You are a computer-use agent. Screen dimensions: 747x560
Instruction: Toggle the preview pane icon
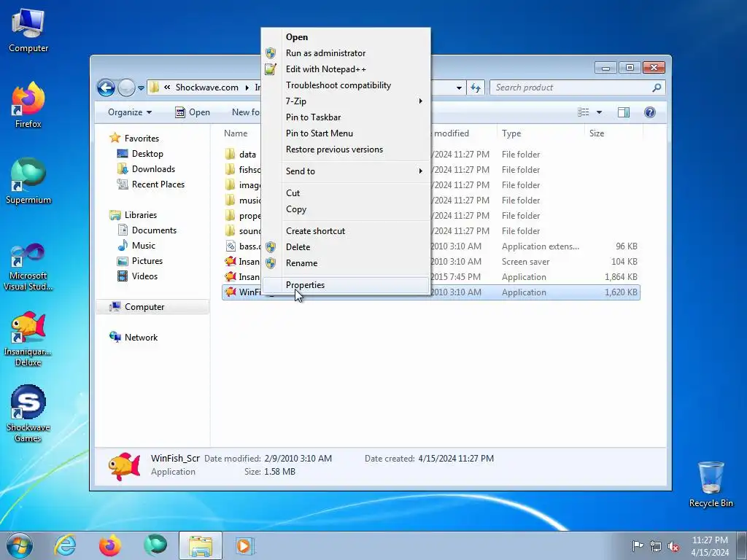[x=624, y=112]
